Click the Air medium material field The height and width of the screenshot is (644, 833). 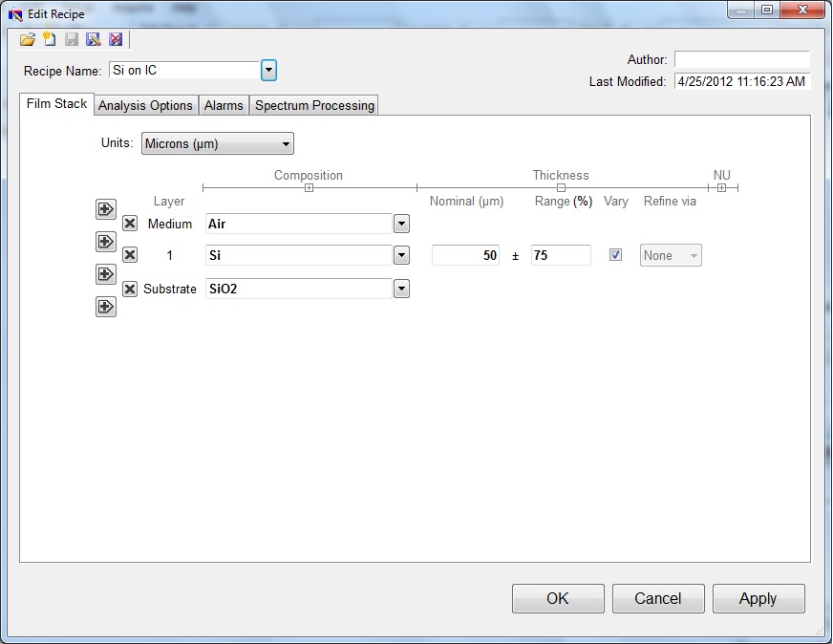(x=299, y=224)
